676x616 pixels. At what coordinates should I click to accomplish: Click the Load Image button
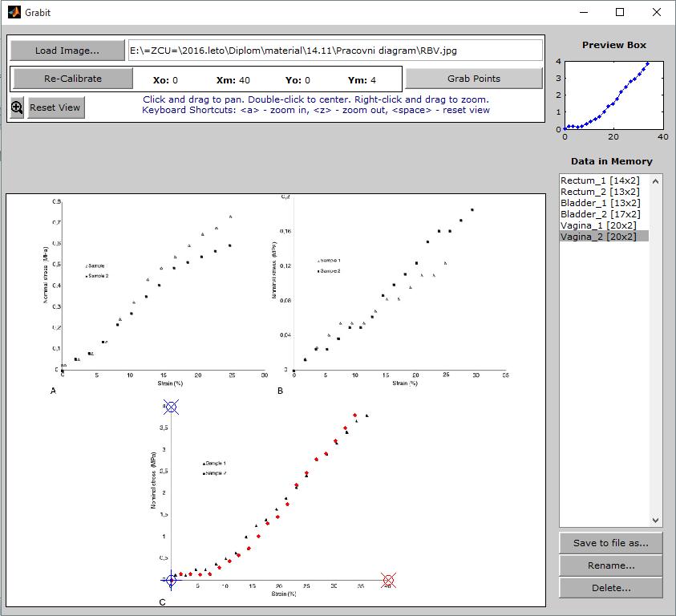click(67, 51)
